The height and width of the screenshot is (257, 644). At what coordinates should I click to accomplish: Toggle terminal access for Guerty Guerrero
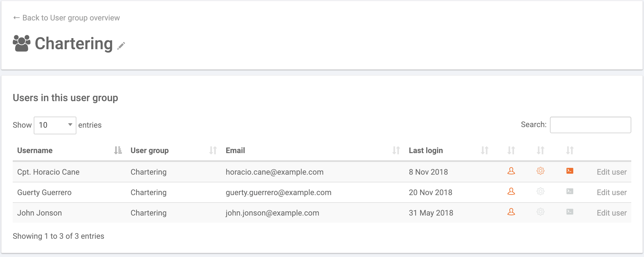point(569,192)
